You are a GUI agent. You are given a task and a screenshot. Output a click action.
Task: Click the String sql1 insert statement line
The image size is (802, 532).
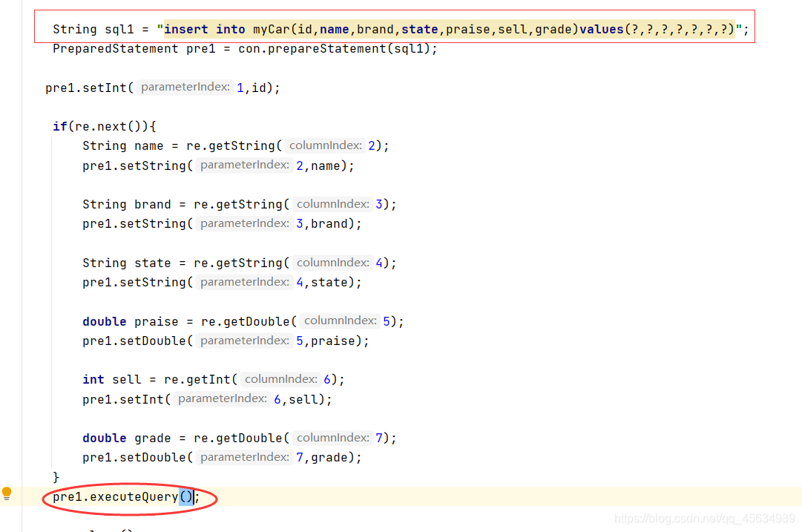[x=401, y=29]
